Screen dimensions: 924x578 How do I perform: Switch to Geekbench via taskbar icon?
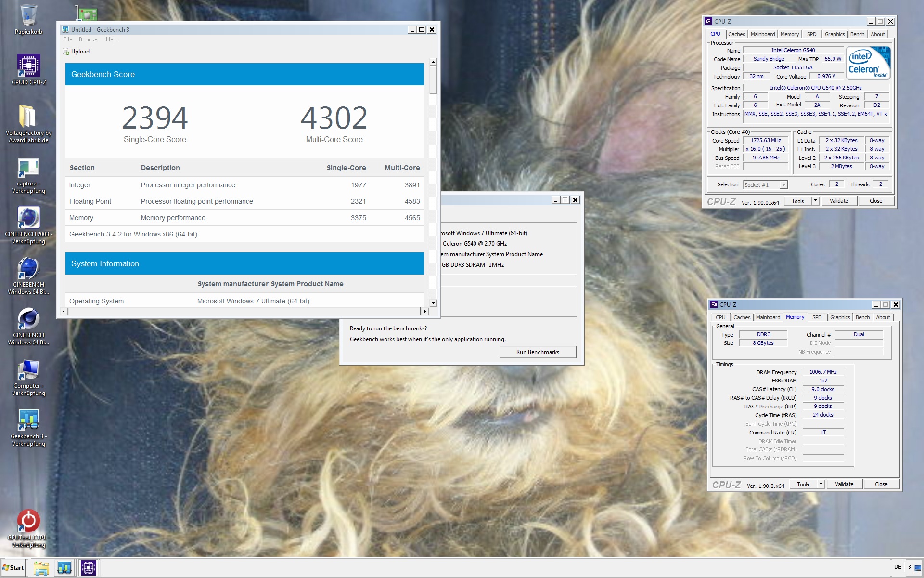pos(64,568)
